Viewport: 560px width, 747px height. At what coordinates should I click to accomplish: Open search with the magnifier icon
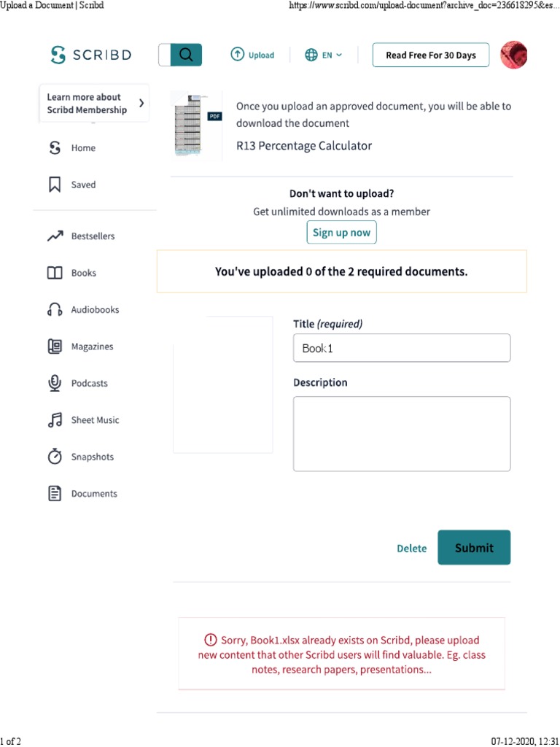(x=186, y=55)
